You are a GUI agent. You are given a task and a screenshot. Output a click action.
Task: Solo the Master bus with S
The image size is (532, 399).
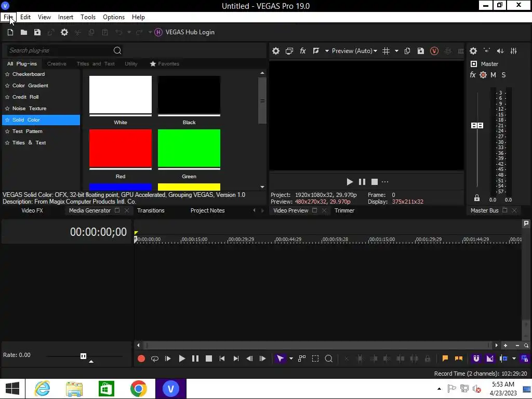[x=503, y=75]
